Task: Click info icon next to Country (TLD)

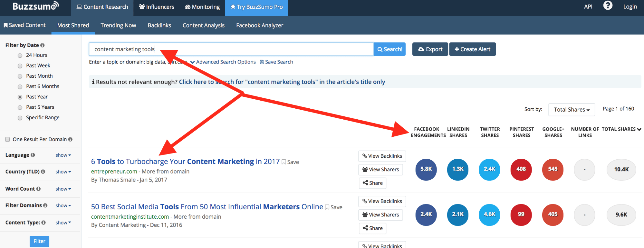Action: (x=43, y=172)
